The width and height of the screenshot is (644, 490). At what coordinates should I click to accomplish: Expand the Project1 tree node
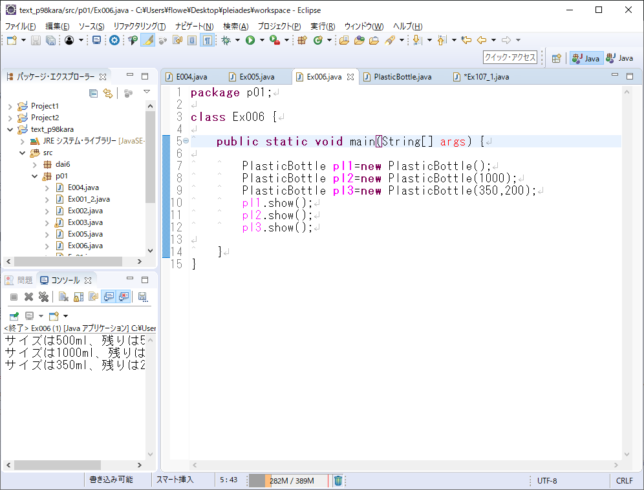[10, 106]
